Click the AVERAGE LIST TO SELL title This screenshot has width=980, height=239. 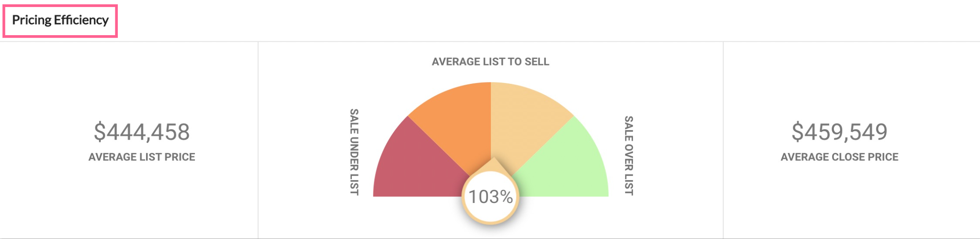point(490,62)
